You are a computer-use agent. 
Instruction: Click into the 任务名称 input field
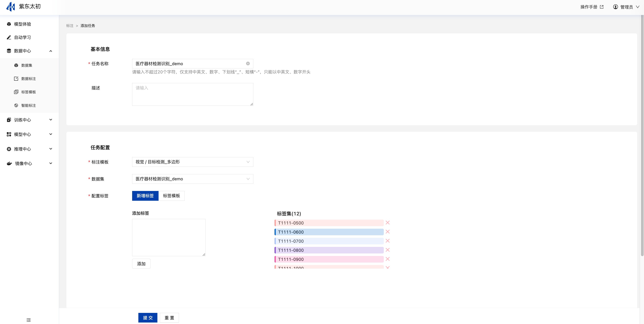click(x=193, y=63)
